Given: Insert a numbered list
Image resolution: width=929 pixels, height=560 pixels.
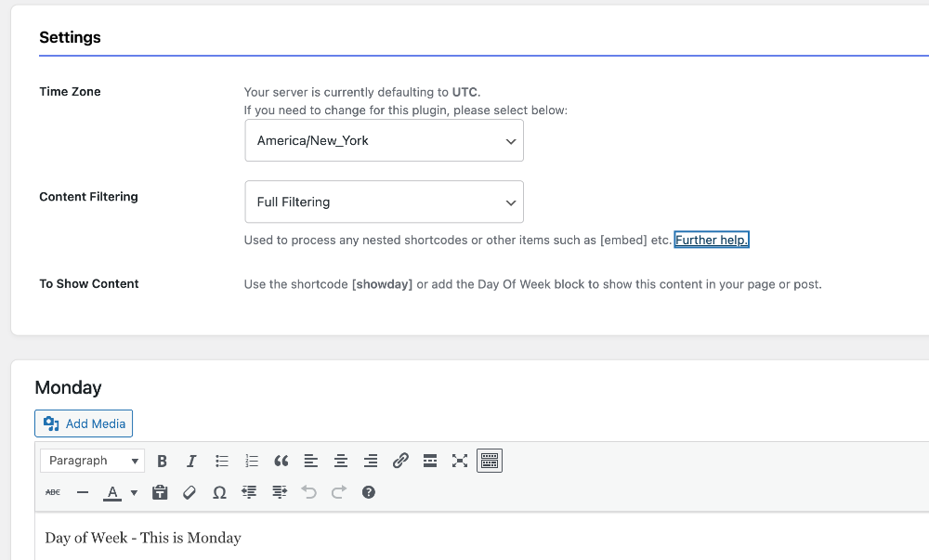Looking at the screenshot, I should pyautogui.click(x=252, y=461).
